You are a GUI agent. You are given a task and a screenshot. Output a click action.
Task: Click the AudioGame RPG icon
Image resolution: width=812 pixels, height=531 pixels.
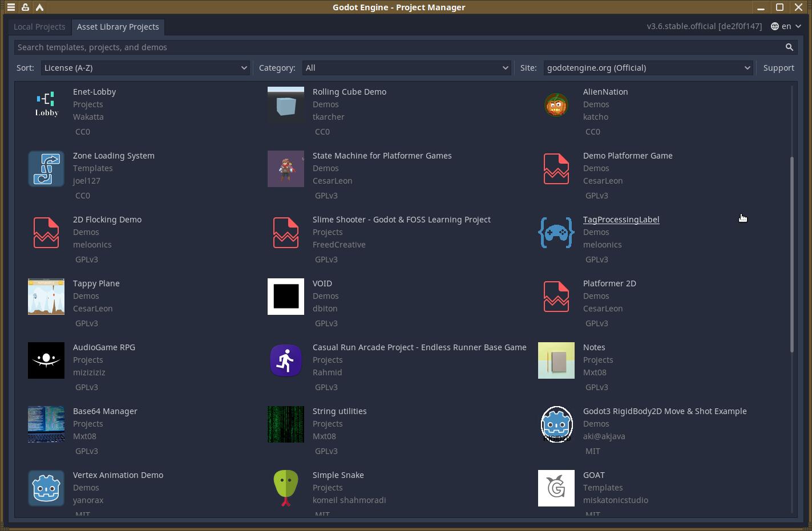coord(46,360)
